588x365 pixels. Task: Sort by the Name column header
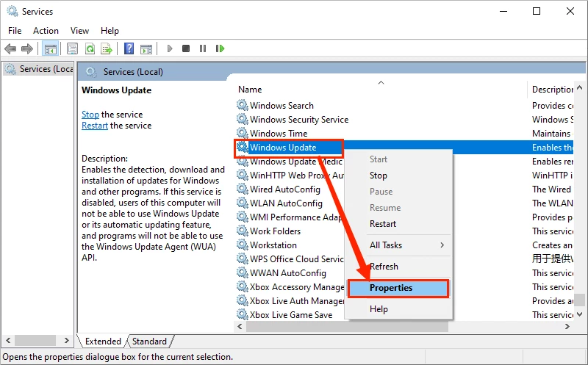pos(381,89)
